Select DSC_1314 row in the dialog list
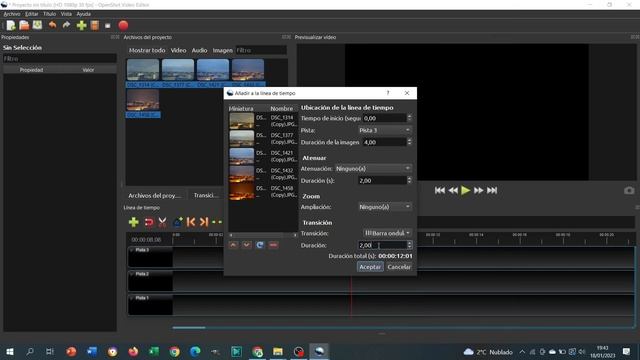 click(x=263, y=121)
